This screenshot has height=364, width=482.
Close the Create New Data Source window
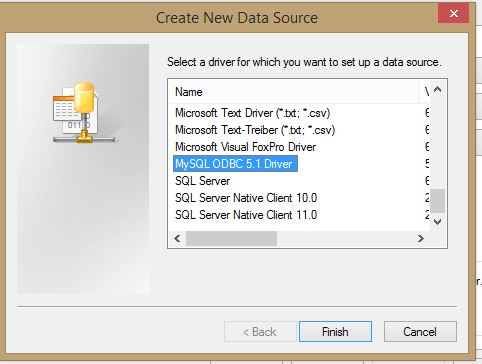point(454,14)
